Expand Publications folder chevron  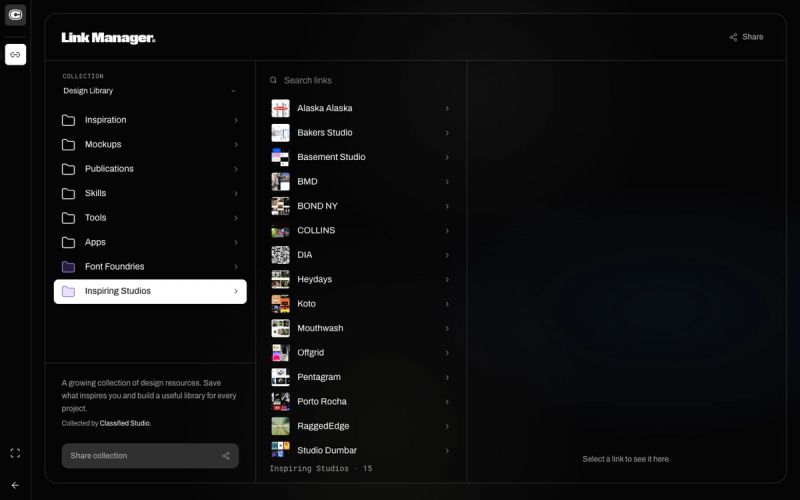tap(236, 169)
